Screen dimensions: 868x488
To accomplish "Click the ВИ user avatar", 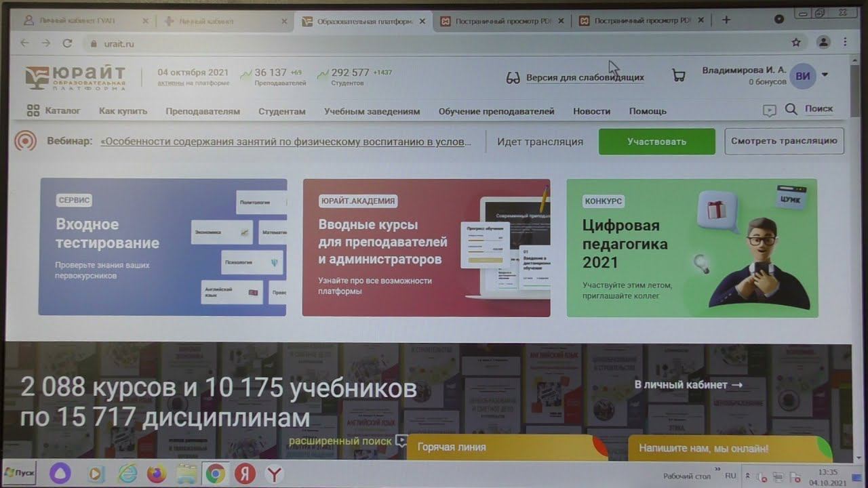I will 803,76.
